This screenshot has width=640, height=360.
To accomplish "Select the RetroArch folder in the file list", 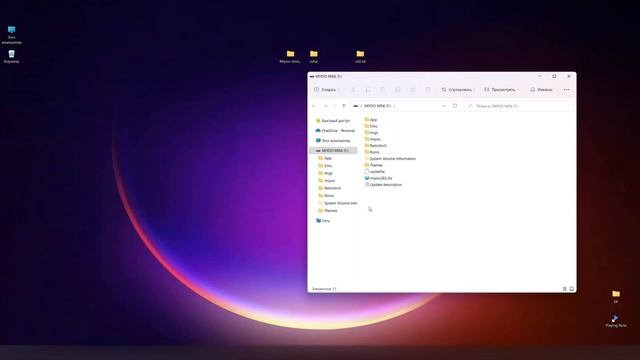I will pyautogui.click(x=376, y=146).
